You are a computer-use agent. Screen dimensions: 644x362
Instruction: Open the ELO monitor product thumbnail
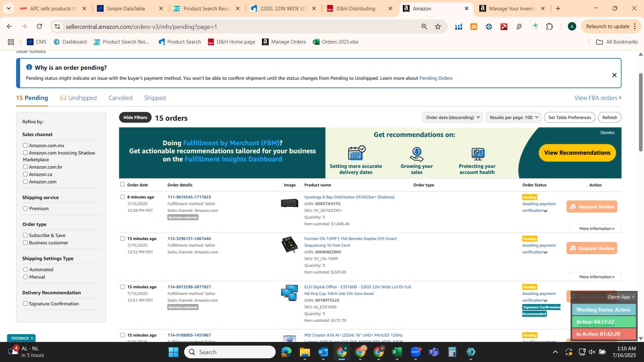(289, 293)
